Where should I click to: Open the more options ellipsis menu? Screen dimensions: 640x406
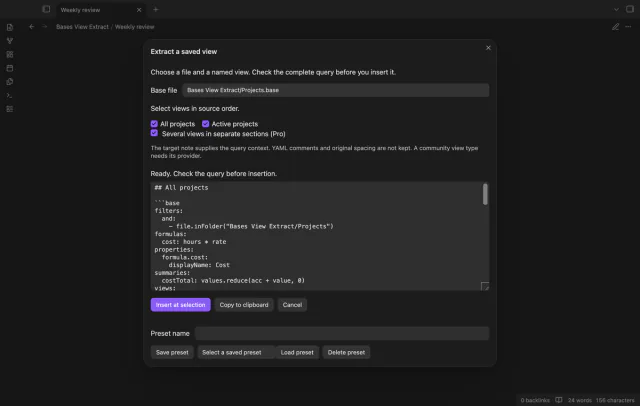coord(628,27)
